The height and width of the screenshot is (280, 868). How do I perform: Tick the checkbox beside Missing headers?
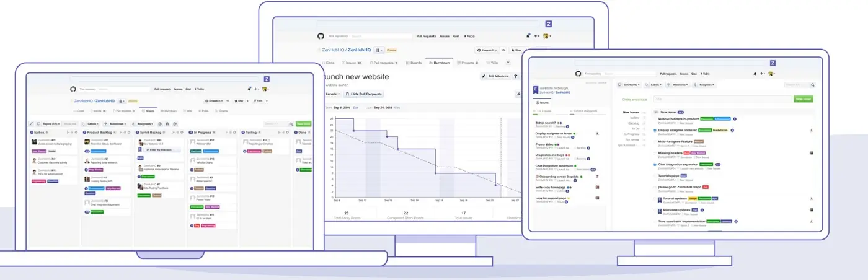[x=655, y=153]
